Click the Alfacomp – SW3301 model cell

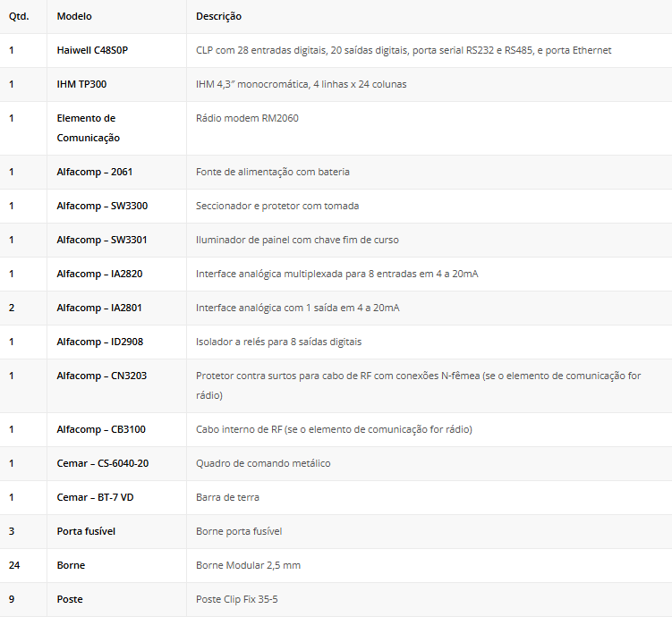tap(102, 240)
